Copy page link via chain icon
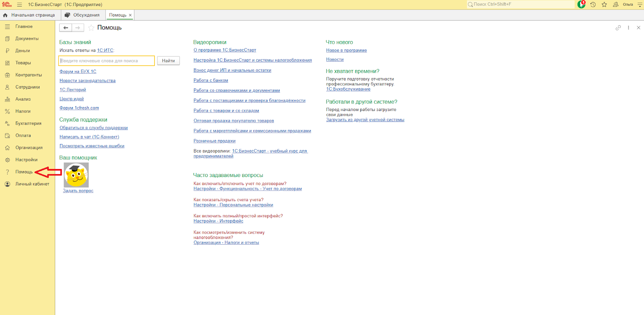The height and width of the screenshot is (315, 644). pos(618,28)
